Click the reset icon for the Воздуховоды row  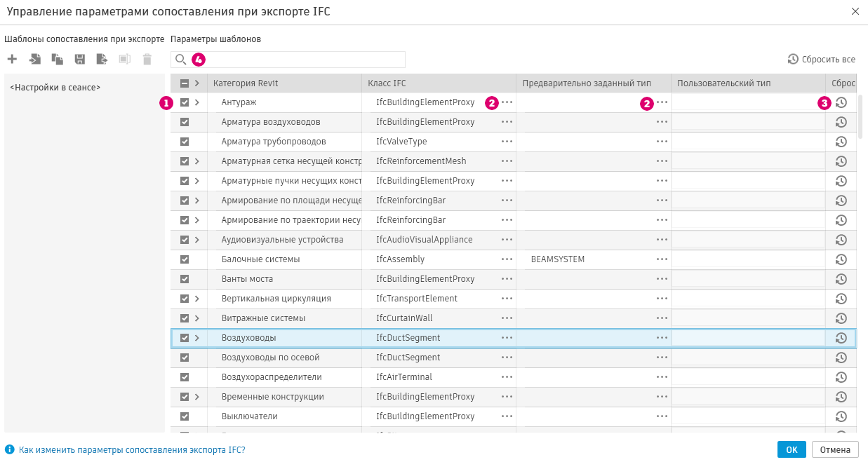(841, 338)
